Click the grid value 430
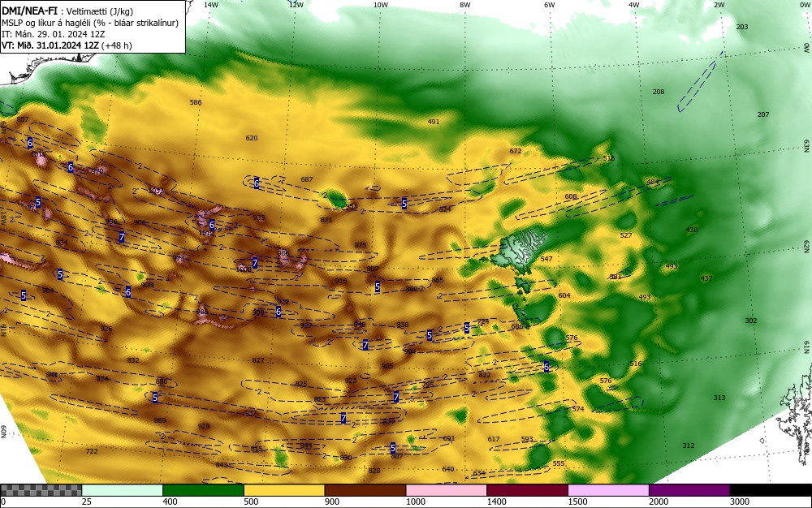This screenshot has width=812, height=508. click(692, 230)
